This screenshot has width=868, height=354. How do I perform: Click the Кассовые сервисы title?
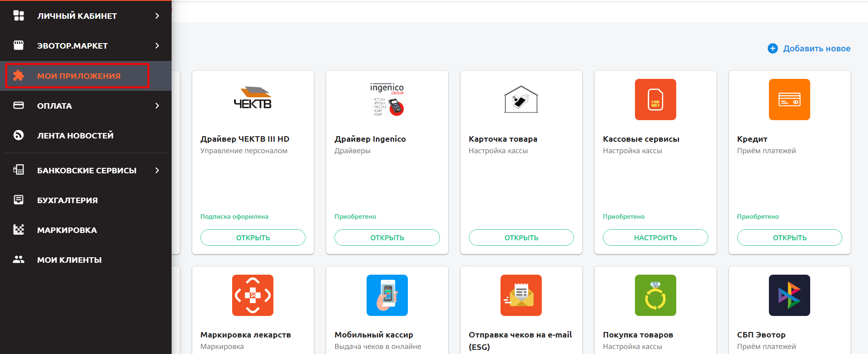tap(641, 139)
